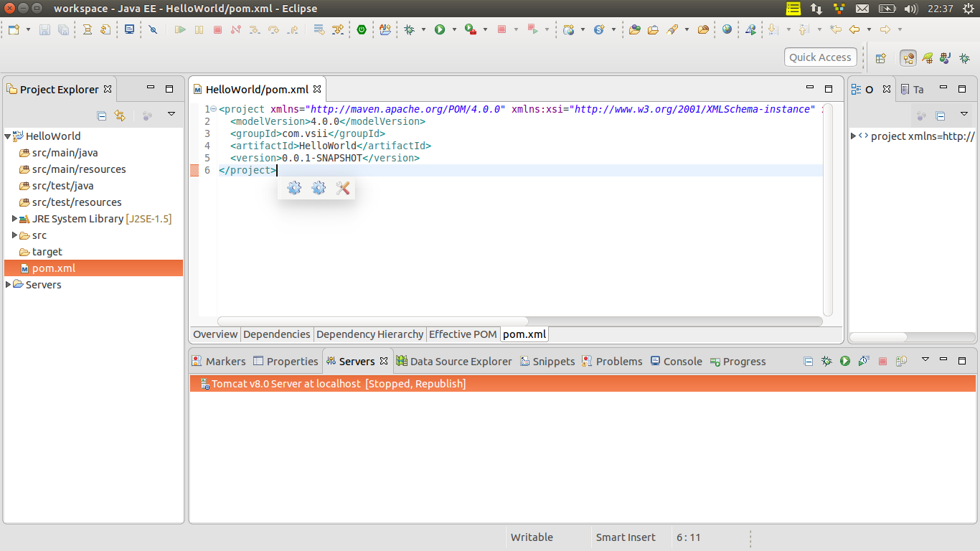The height and width of the screenshot is (551, 980).
Task: Close the HelloWorld/pom.xml editor tab
Action: tap(317, 89)
